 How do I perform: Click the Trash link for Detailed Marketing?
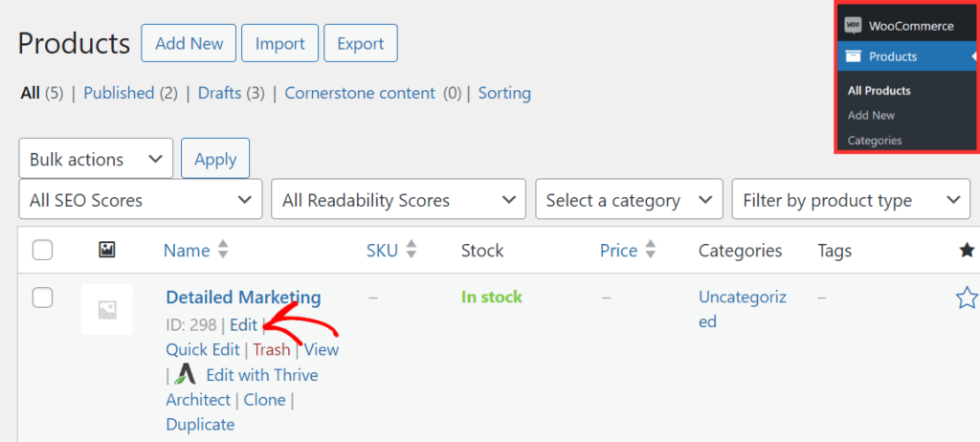[x=272, y=350]
